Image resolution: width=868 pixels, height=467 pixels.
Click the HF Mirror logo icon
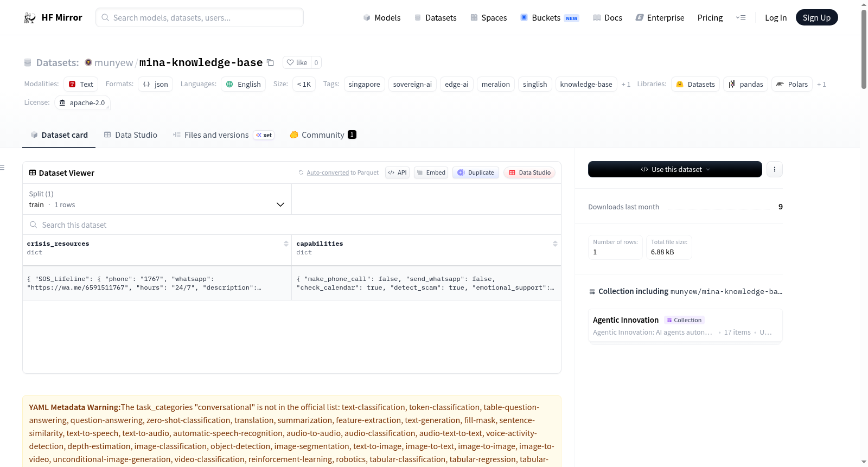tap(30, 18)
